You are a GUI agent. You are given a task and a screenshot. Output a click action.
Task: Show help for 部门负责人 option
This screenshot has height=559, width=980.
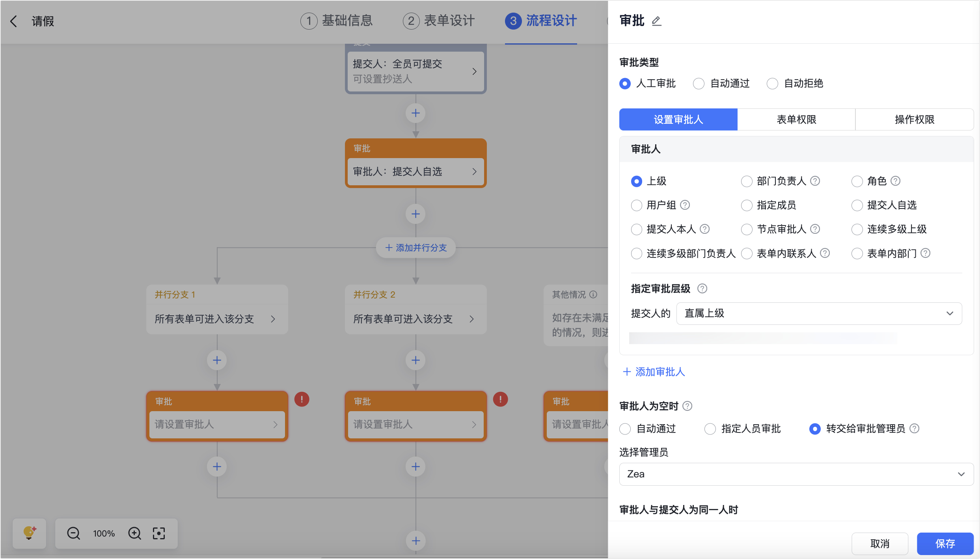pos(815,181)
